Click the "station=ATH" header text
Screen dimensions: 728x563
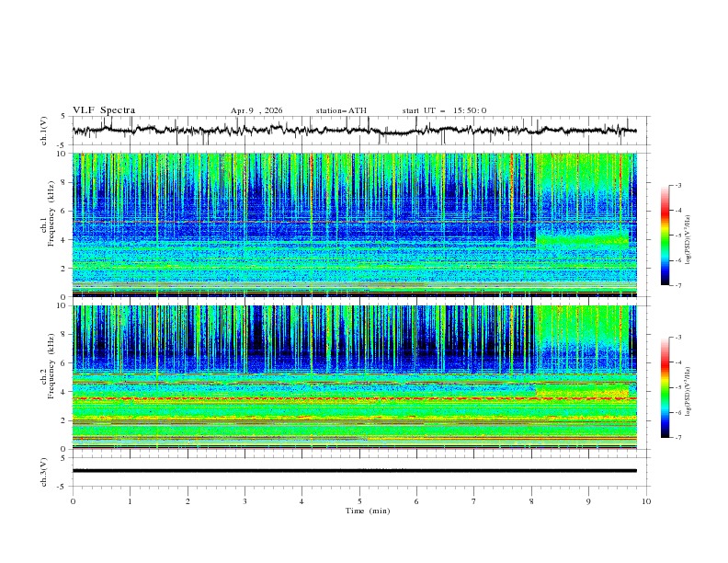(x=341, y=110)
